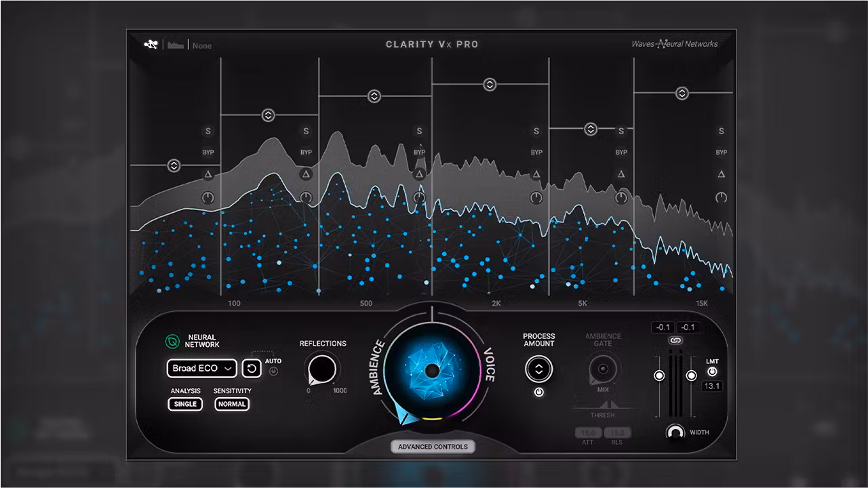Click the right output fader handle
The image size is (868, 488).
(x=691, y=375)
